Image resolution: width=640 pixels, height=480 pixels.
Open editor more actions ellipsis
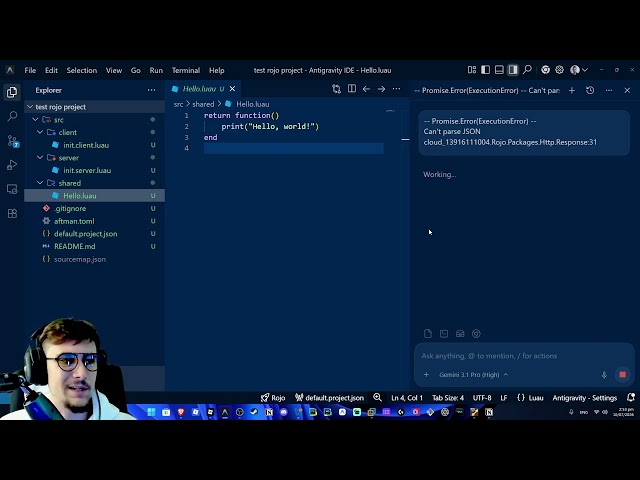396,89
